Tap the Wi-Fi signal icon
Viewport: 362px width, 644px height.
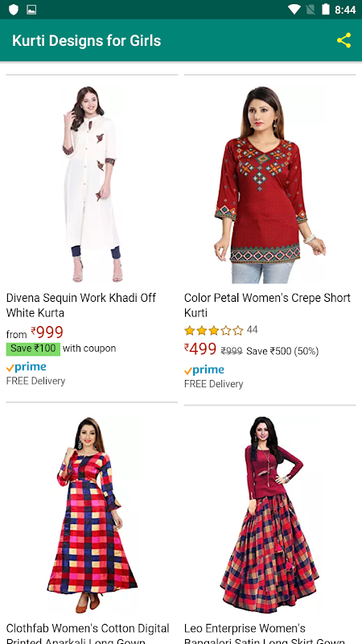click(x=294, y=10)
